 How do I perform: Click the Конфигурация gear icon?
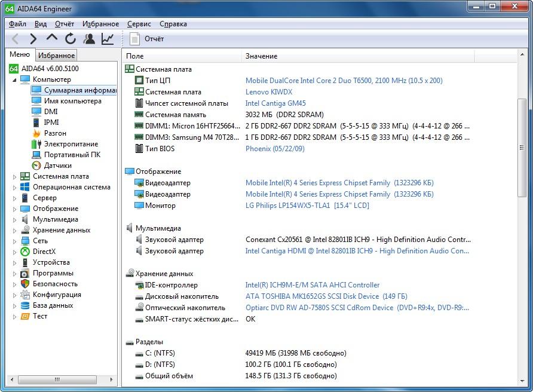(25, 295)
